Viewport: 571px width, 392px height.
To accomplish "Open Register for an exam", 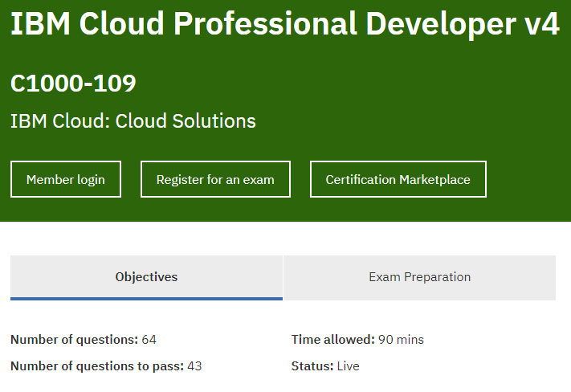I will coord(215,179).
